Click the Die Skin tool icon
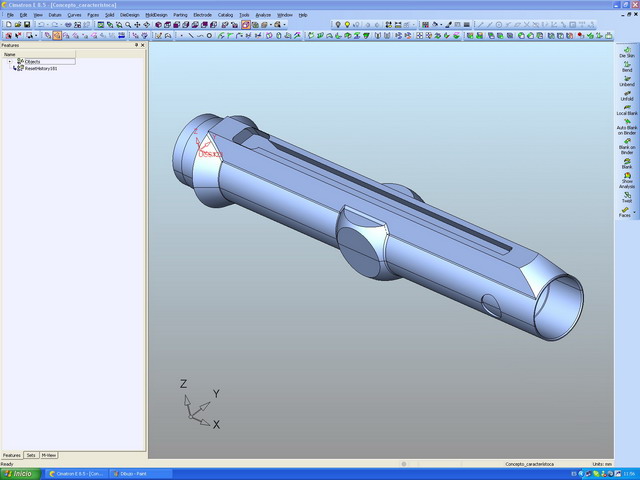The height and width of the screenshot is (480, 640). (626, 50)
